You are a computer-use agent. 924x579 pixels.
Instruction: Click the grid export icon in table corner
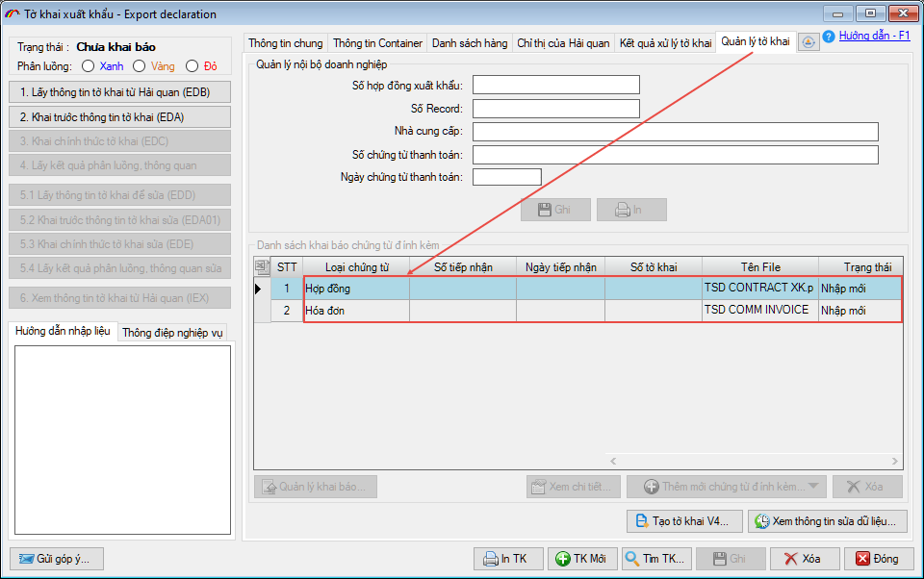pyautogui.click(x=262, y=266)
